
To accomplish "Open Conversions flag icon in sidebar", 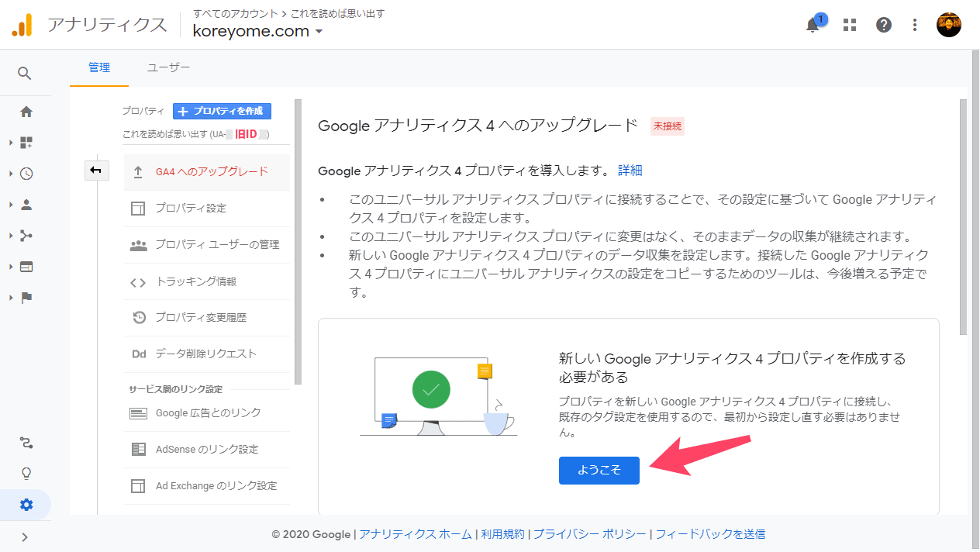I will [x=26, y=298].
